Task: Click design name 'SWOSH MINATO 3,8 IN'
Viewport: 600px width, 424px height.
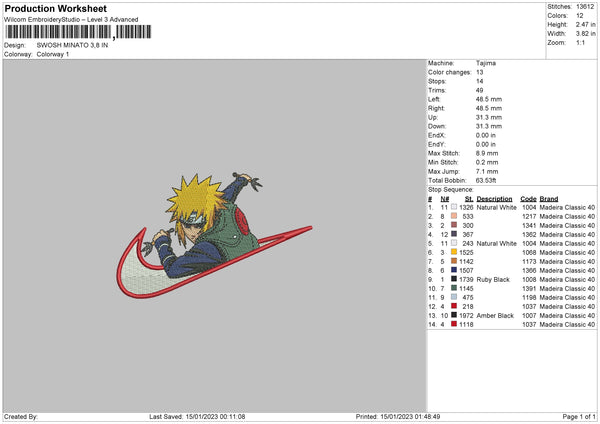Action: point(72,45)
